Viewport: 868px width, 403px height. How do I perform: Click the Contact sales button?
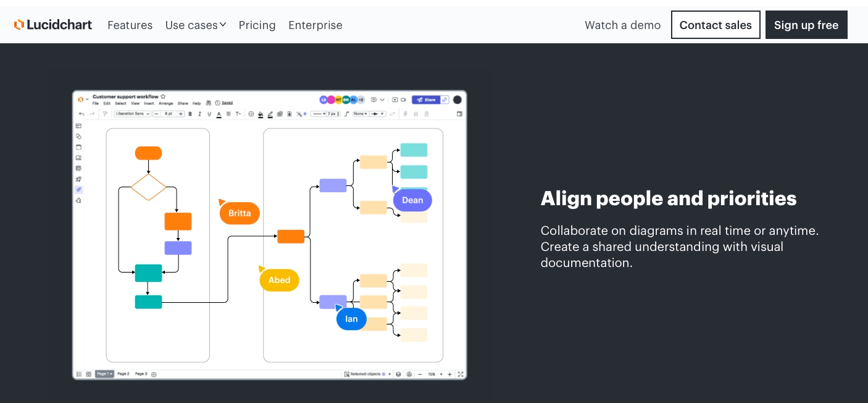point(716,25)
